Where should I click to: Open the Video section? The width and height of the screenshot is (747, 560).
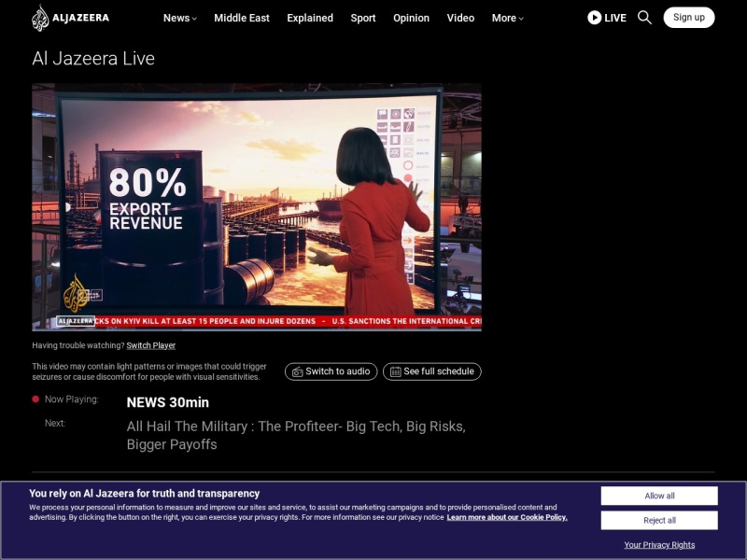click(460, 18)
